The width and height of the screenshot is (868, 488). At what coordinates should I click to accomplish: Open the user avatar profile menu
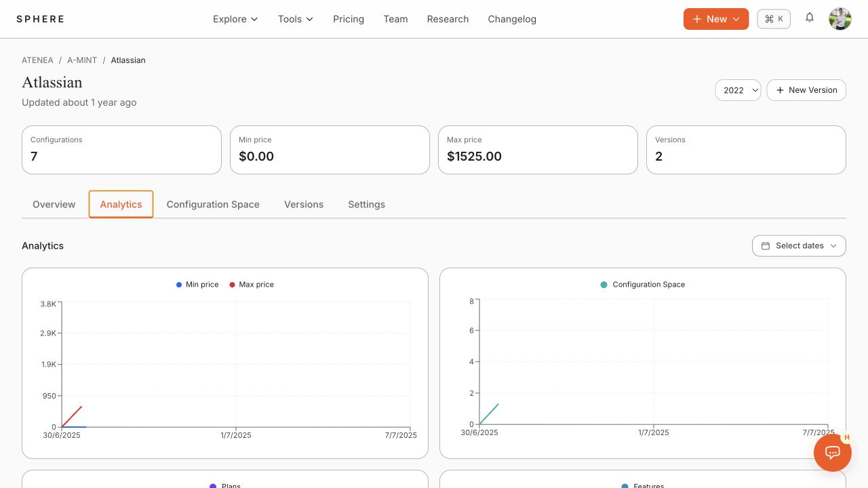coord(840,19)
